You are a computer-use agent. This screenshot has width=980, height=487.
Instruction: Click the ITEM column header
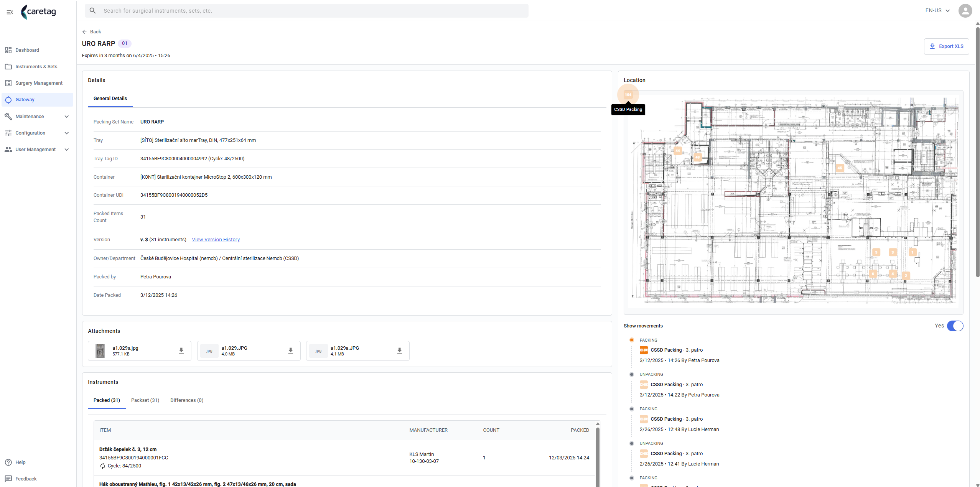pyautogui.click(x=105, y=430)
